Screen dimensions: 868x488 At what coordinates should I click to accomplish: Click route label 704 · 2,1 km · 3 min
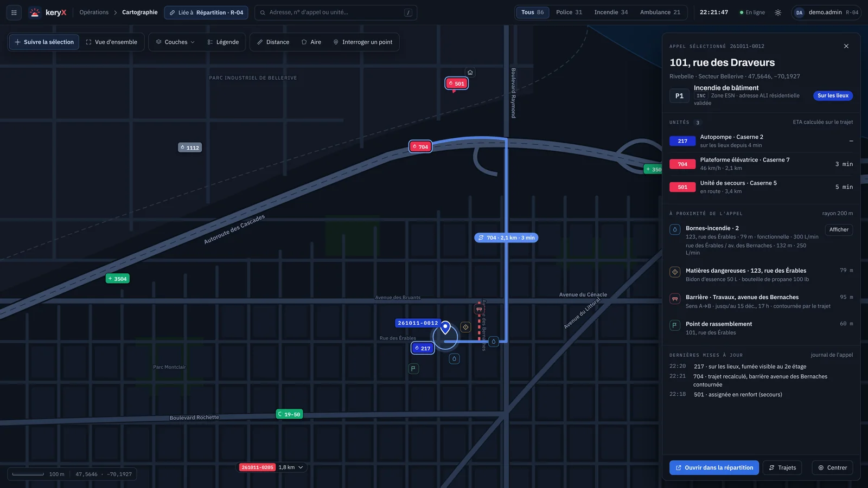(507, 238)
